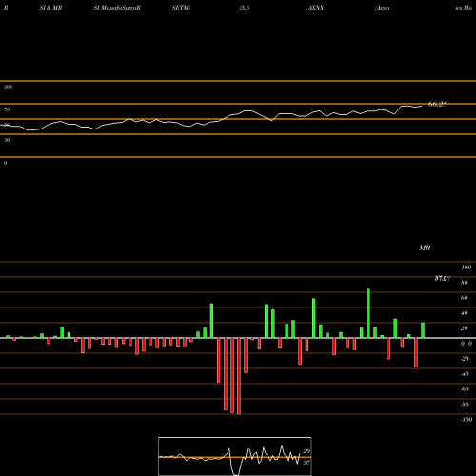Image resolution: width=476 pixels, height=476 pixels.
Task: Click the MR chart's -100 axis label
Action: (x=466, y=420)
